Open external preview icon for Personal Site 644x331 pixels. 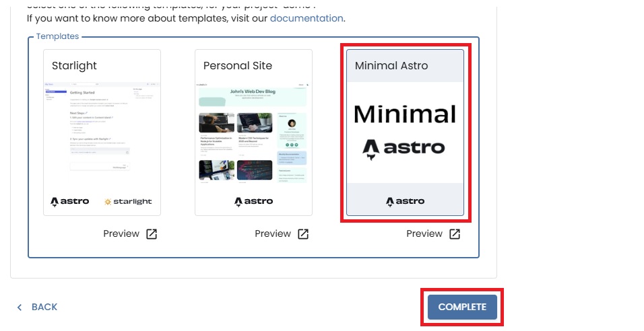(303, 234)
